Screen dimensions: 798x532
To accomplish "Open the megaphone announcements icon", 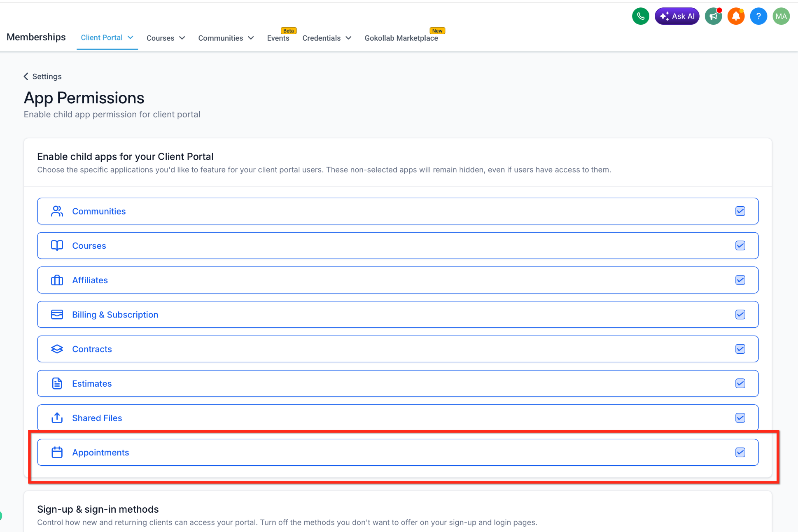I will 713,16.
